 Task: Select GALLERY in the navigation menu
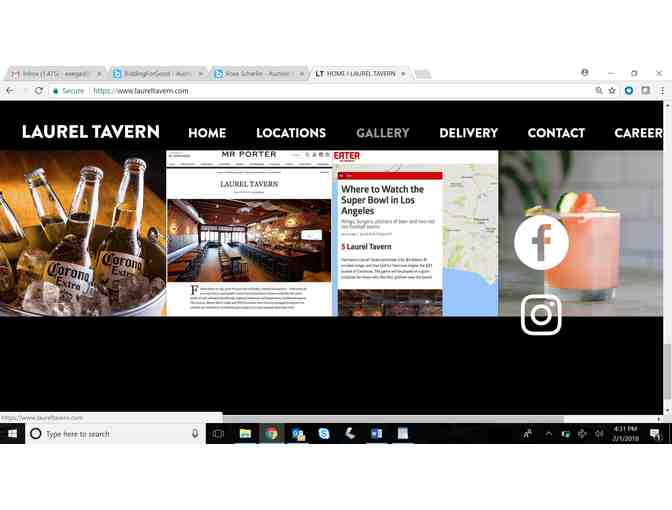pos(383,133)
